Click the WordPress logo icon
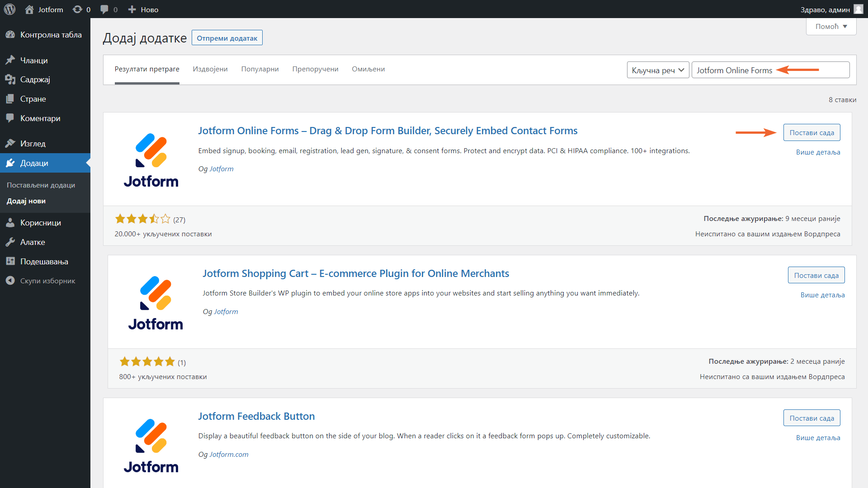The image size is (868, 488). [x=9, y=9]
